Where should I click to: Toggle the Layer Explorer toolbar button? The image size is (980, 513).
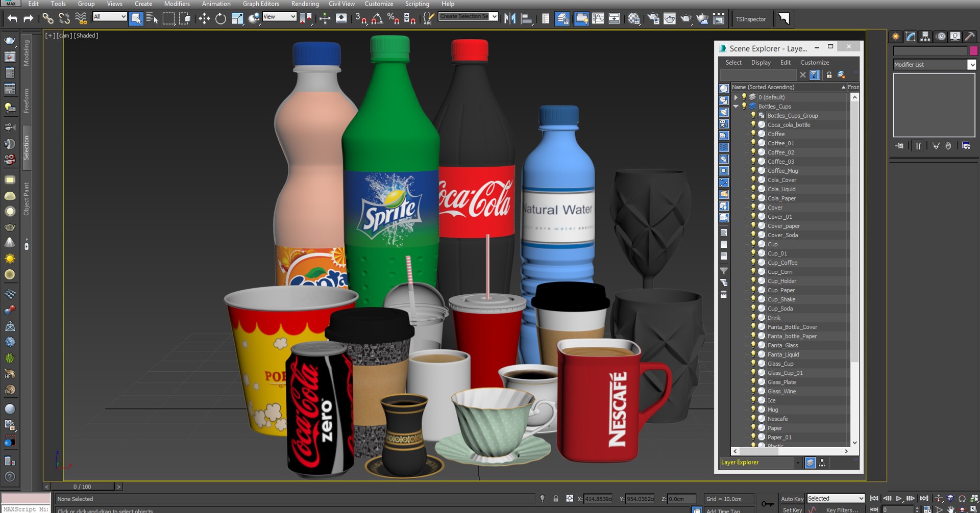562,19
